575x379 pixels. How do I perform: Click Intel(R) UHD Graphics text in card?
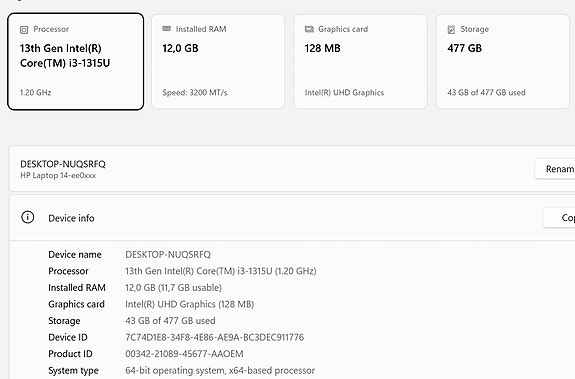344,92
